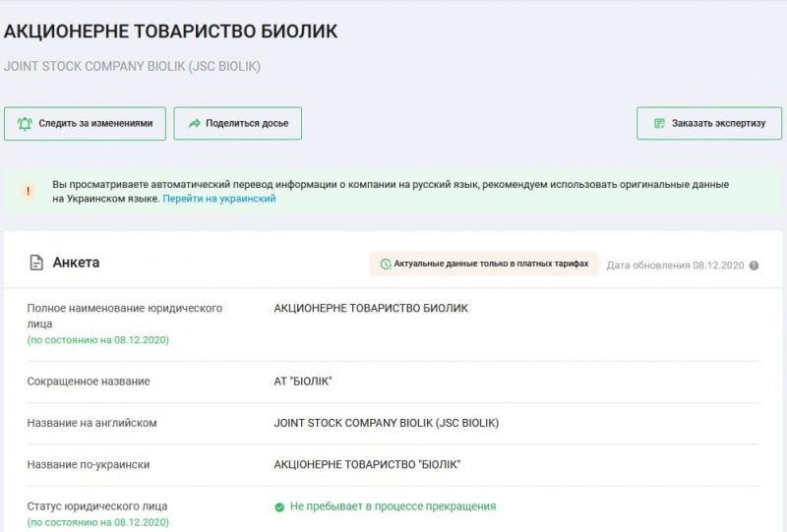787x532 pixels.
Task: Click the exclamation warning icon in the banner
Action: (x=29, y=191)
